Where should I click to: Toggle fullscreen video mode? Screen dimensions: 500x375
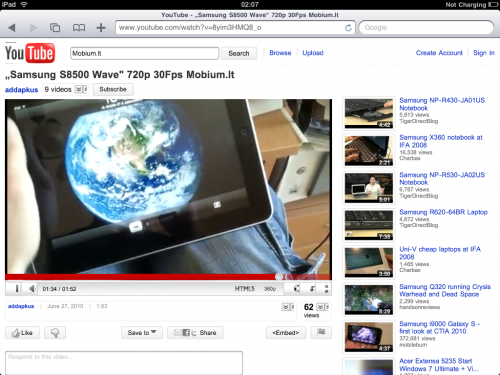tap(326, 289)
